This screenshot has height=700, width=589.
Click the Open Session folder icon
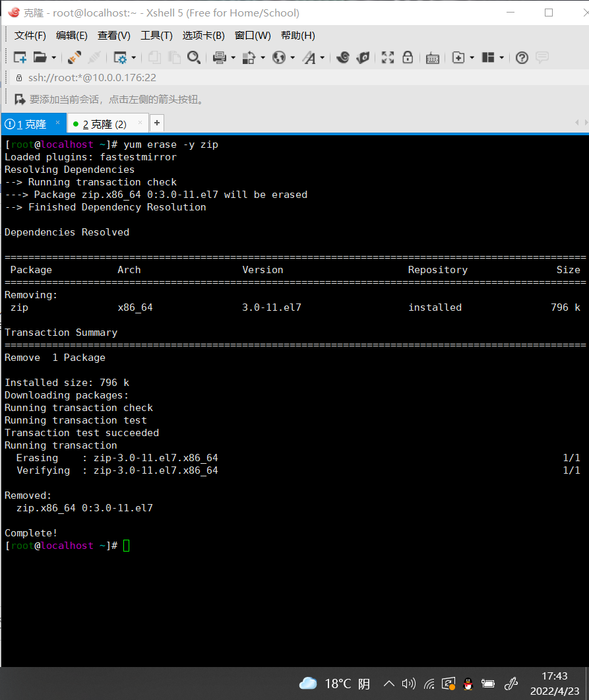[x=40, y=57]
